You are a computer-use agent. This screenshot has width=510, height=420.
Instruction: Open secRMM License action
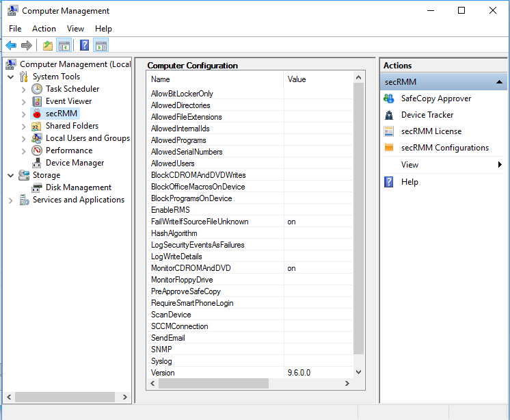click(431, 131)
